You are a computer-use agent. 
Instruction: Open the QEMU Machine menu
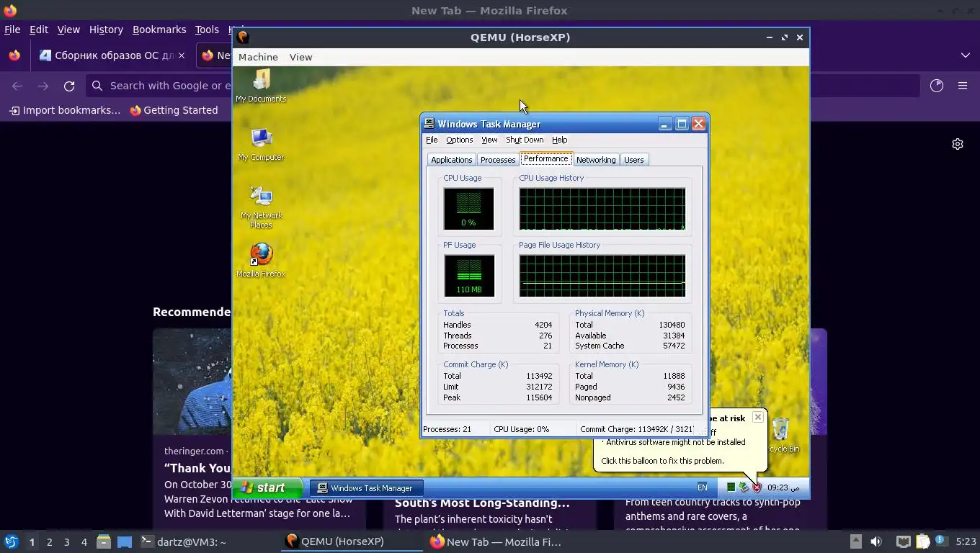point(258,57)
